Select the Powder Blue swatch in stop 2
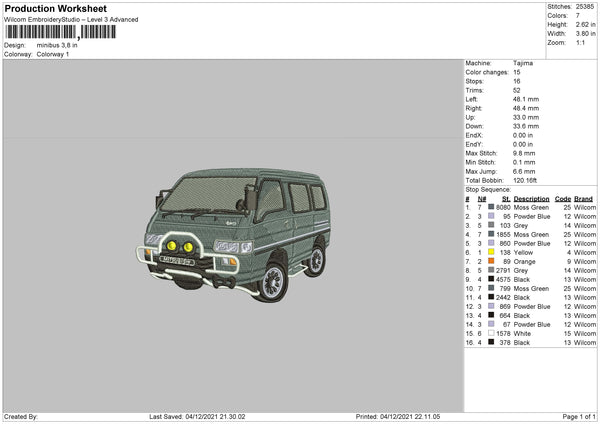The image size is (600, 424). coord(491,216)
